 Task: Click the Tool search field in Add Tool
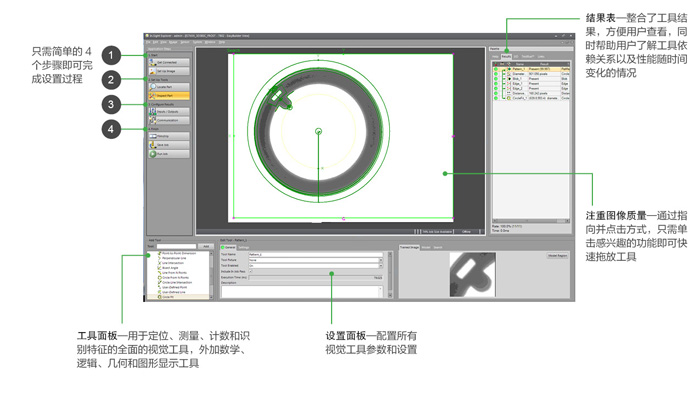(176, 246)
